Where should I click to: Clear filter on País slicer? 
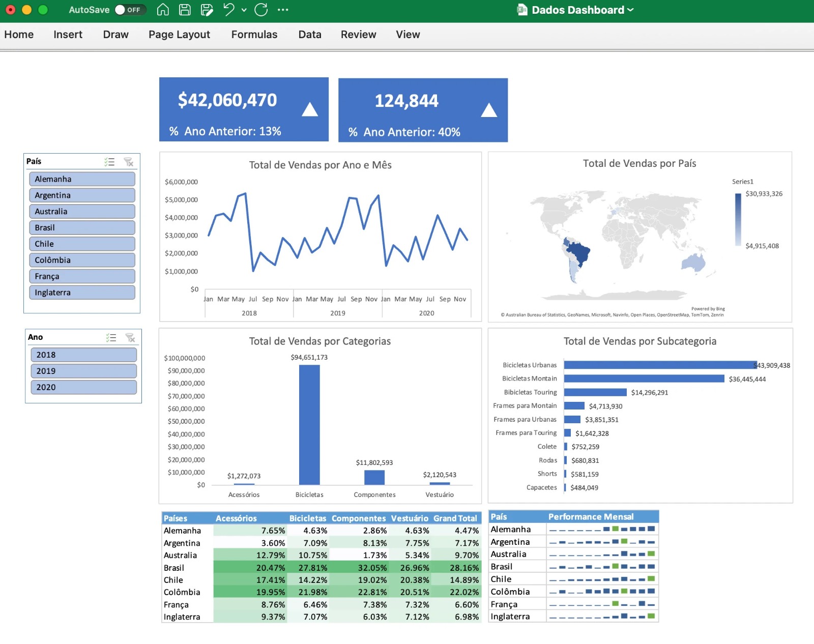[x=129, y=162]
